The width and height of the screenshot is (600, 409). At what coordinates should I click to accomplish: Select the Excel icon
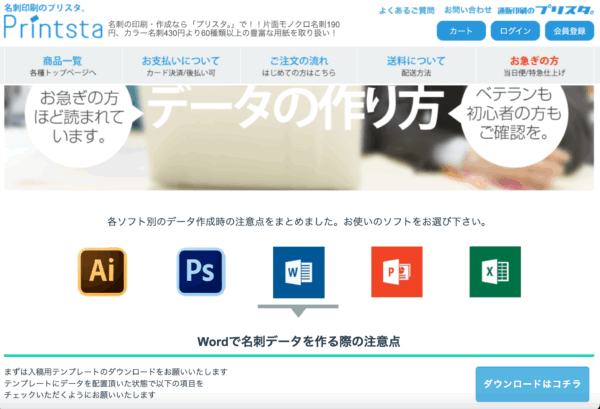pos(495,270)
